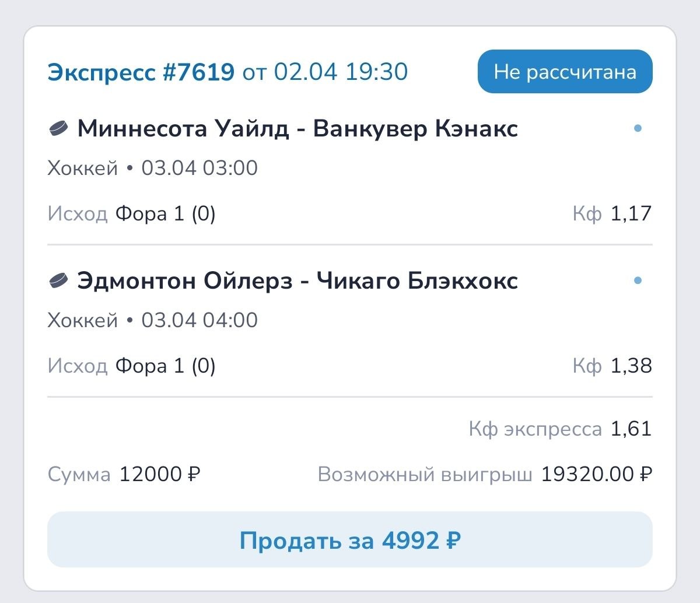This screenshot has width=700, height=603.
Task: Click the hockey puck icon beside Эдмонтон Ойлерз
Action: coord(59,281)
